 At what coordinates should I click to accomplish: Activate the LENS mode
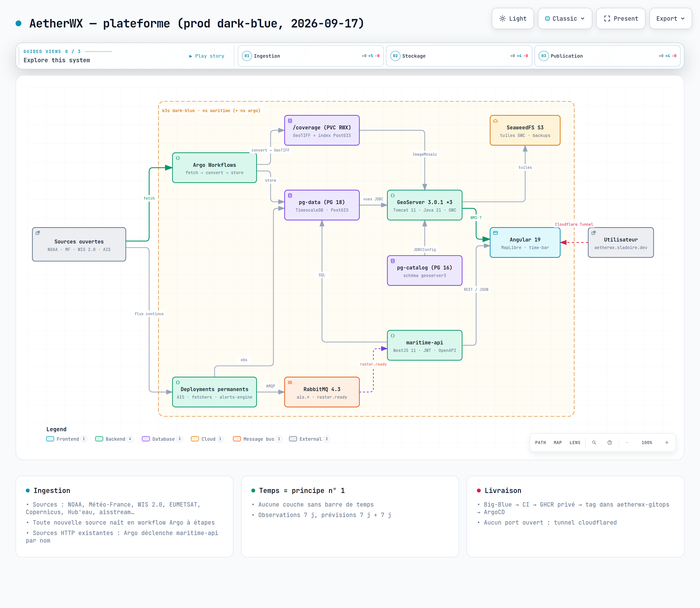[575, 442]
